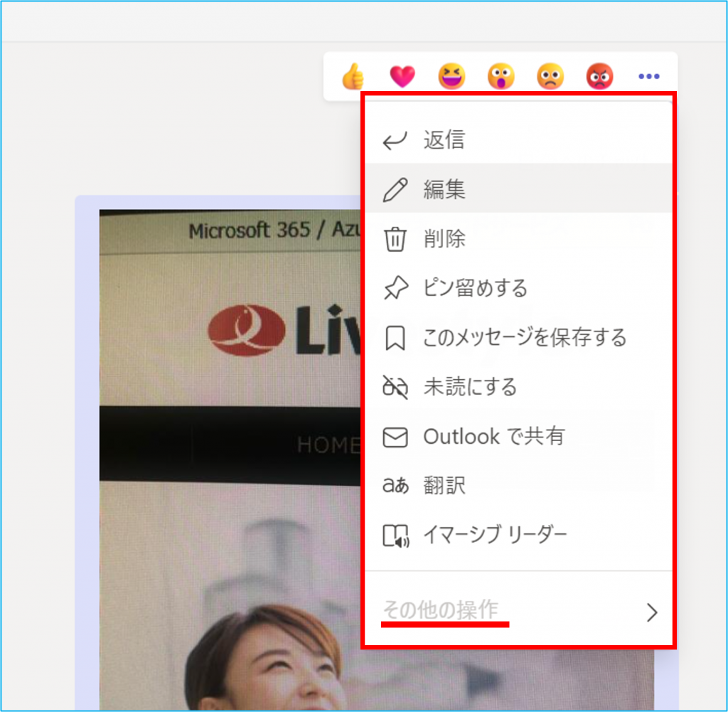
Task: Choose このメッセージを保存する menu entry
Action: [x=525, y=337]
